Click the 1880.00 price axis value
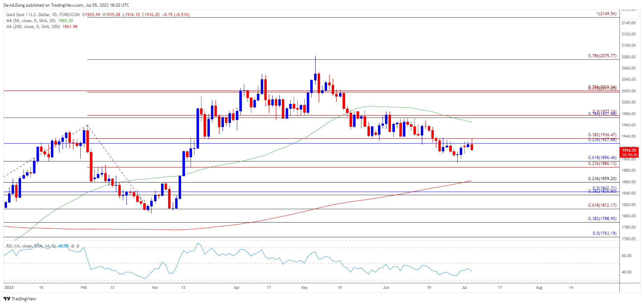The height and width of the screenshot is (305, 644). [x=629, y=171]
